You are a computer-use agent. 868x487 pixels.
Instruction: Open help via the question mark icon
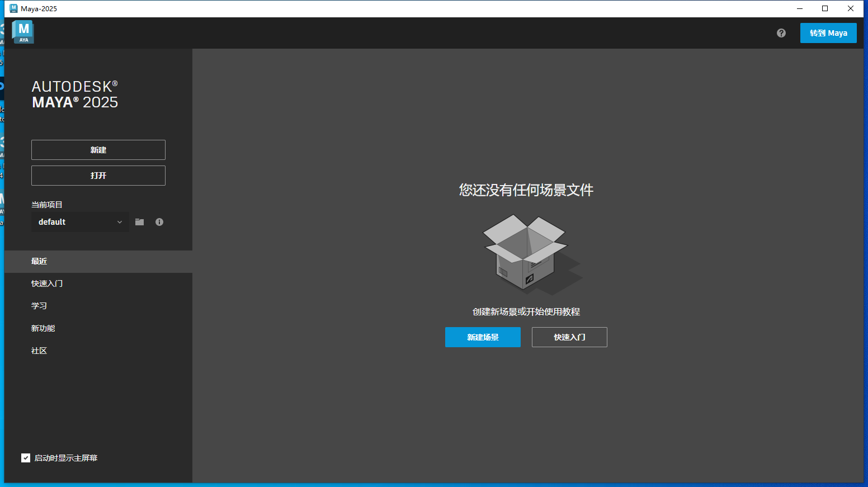pos(781,33)
